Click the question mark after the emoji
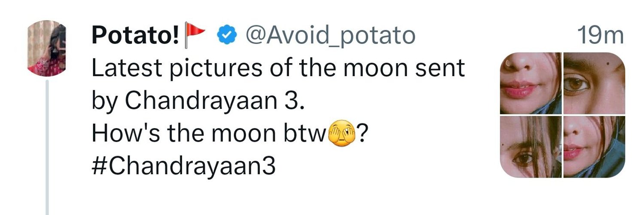 [362, 134]
